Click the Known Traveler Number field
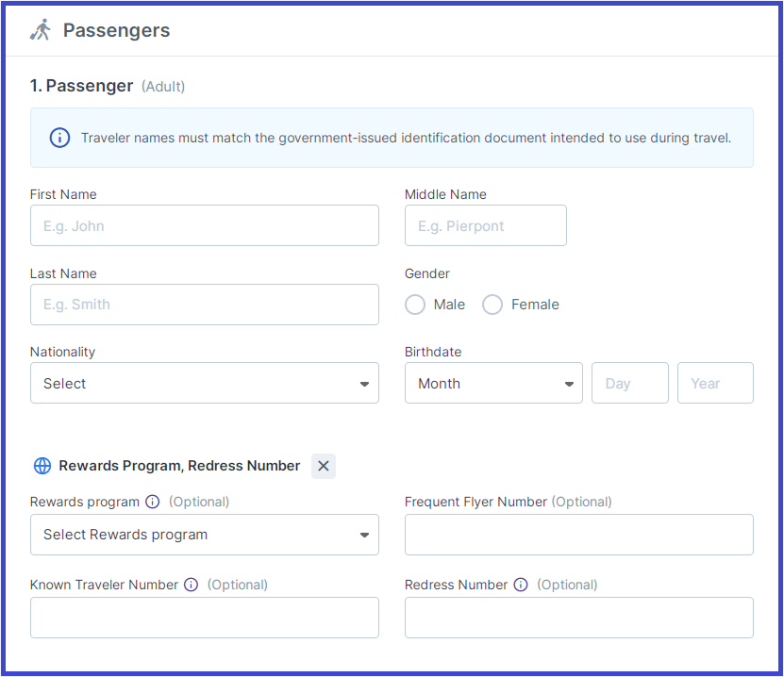Screen dimensions: 784x677 tap(204, 617)
